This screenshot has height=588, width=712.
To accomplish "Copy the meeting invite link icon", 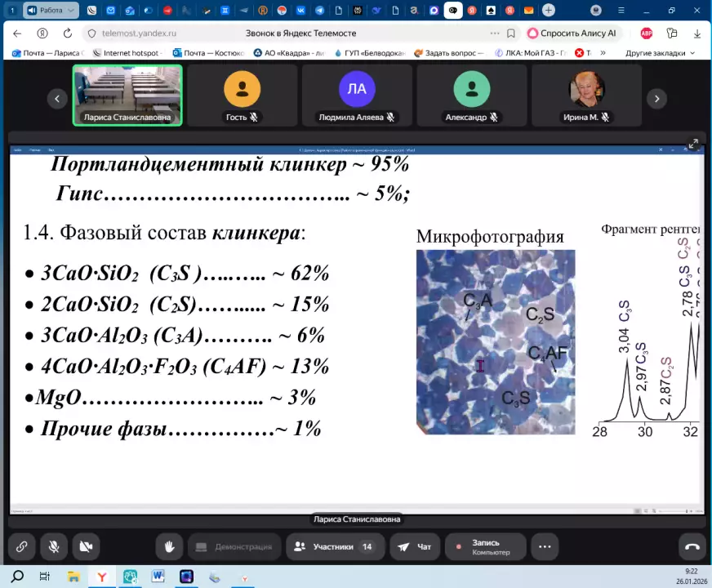I will click(x=22, y=546).
